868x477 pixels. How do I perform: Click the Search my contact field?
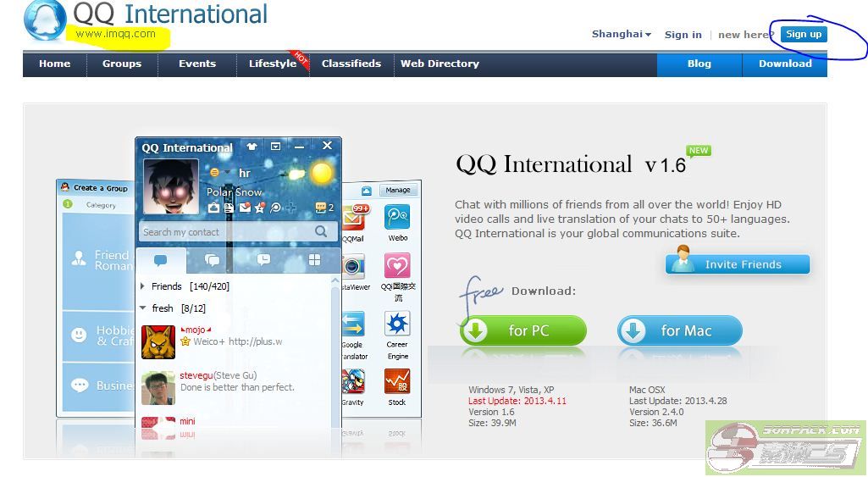click(224, 231)
